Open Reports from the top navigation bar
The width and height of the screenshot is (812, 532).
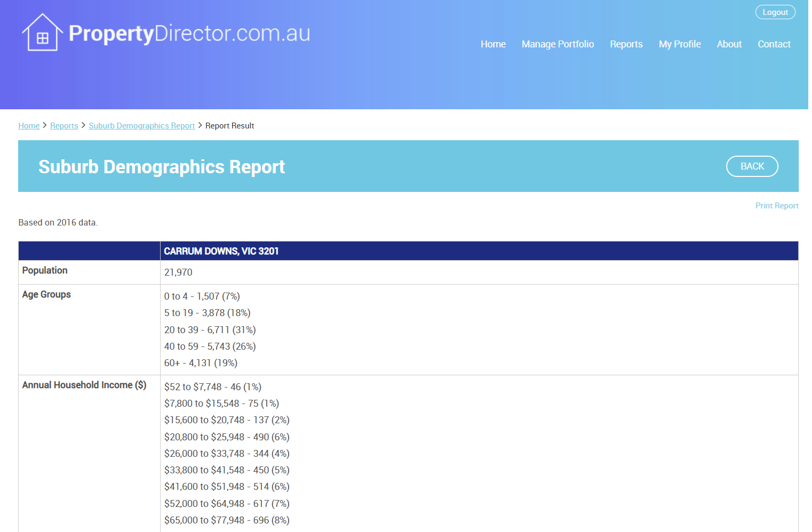pos(626,44)
